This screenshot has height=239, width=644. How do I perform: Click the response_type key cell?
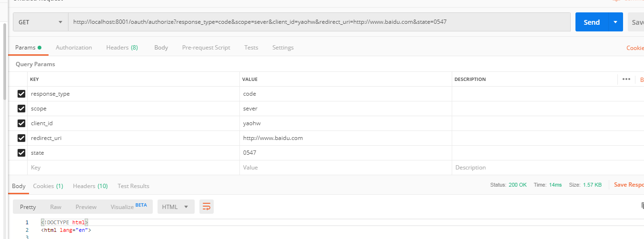[133, 94]
